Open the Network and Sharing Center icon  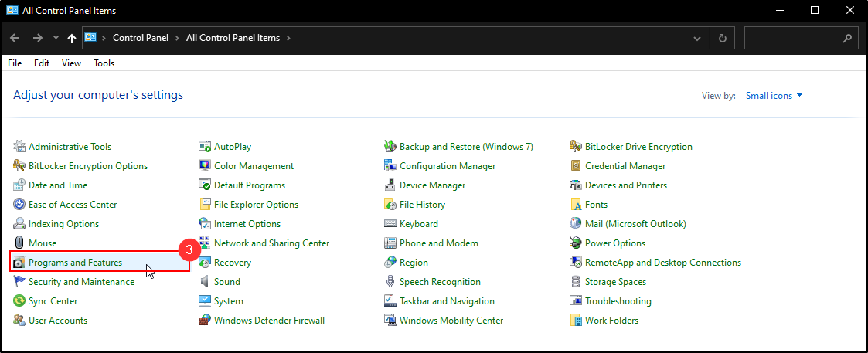point(205,243)
